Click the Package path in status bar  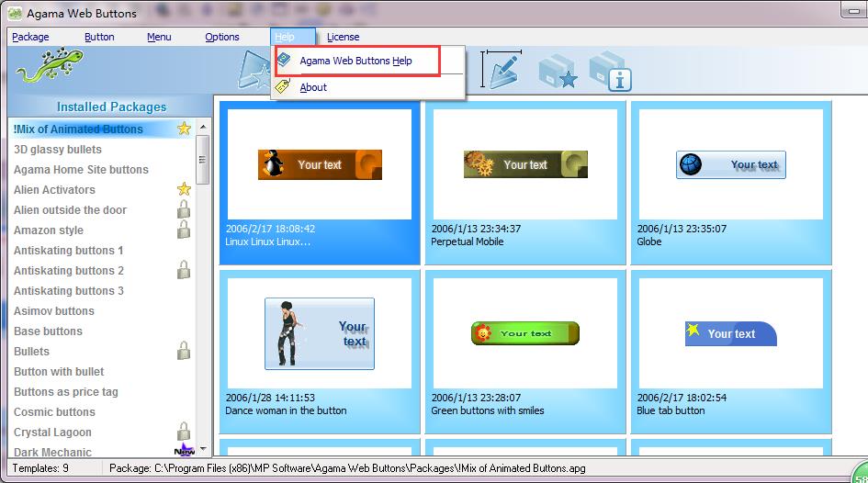pos(347,468)
